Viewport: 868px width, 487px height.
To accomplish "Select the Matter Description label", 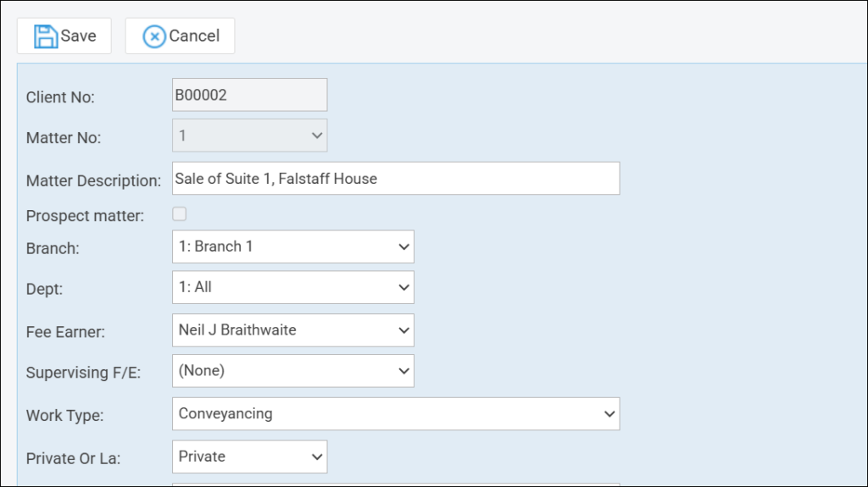I will coord(93,181).
